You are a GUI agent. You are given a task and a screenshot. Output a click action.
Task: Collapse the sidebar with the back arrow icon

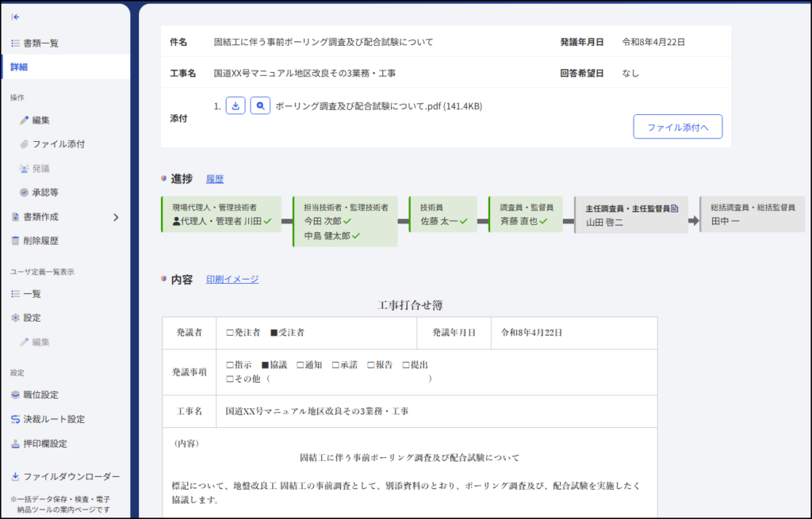coord(16,17)
